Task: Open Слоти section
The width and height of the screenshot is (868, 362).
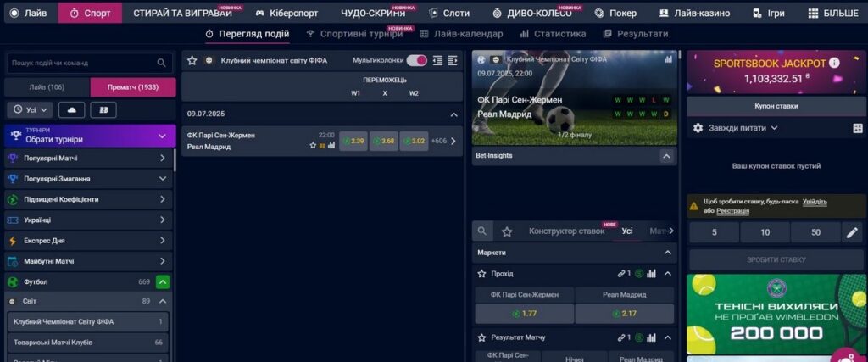Action: point(449,13)
